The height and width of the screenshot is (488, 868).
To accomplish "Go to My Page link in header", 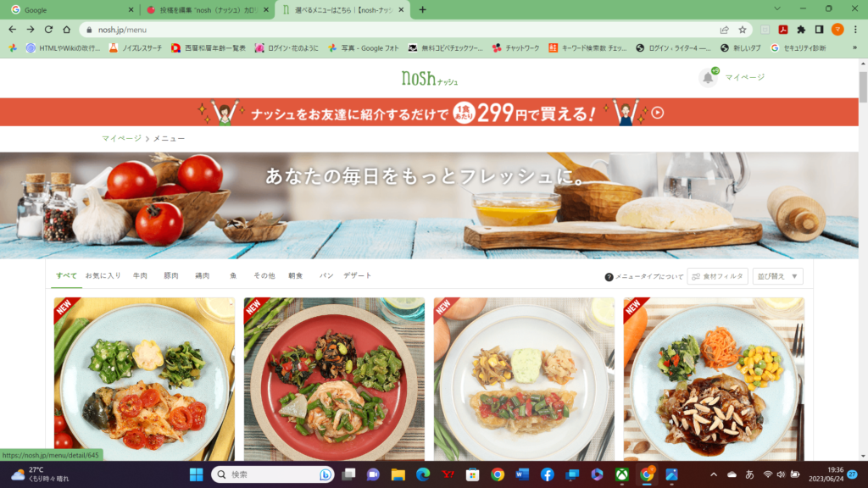I will click(744, 77).
